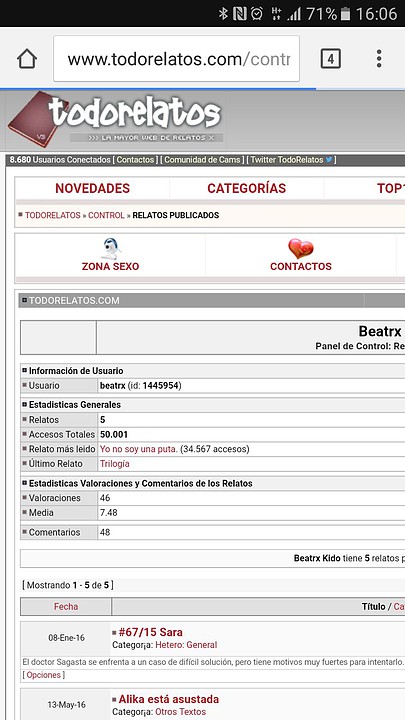Click the TODORELATOS breadcrumb link
This screenshot has width=405, height=720.
tap(52, 215)
